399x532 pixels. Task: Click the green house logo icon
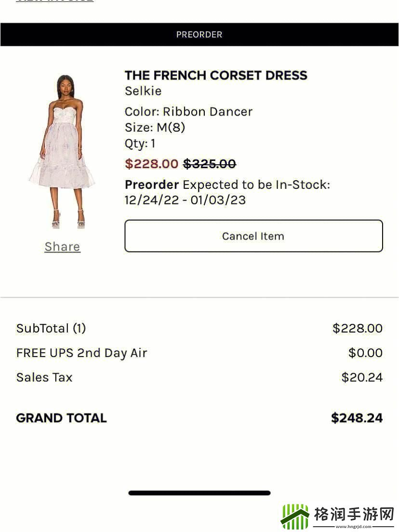pyautogui.click(x=295, y=516)
